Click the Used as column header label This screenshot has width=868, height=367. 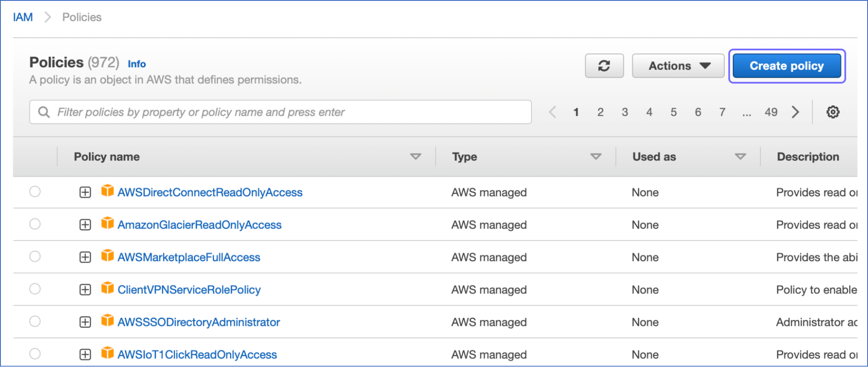(654, 157)
